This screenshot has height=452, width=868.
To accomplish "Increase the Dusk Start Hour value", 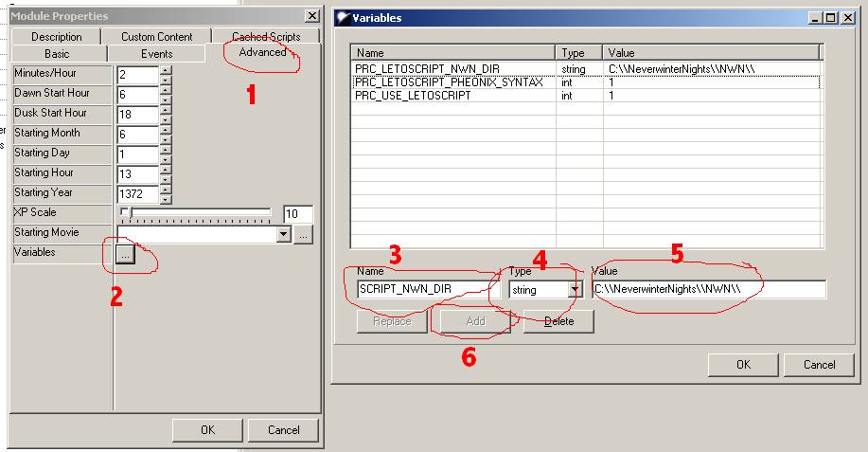I will click(x=166, y=109).
